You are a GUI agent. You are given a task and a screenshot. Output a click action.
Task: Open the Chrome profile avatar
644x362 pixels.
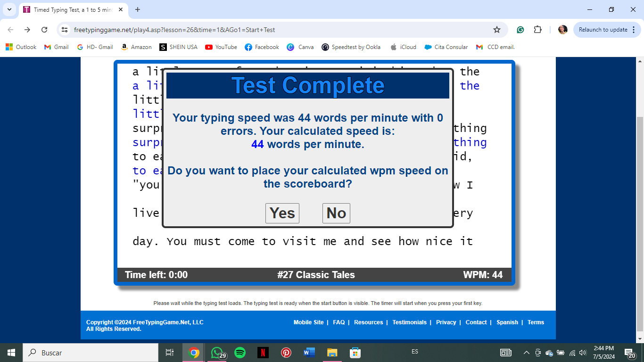(x=562, y=30)
